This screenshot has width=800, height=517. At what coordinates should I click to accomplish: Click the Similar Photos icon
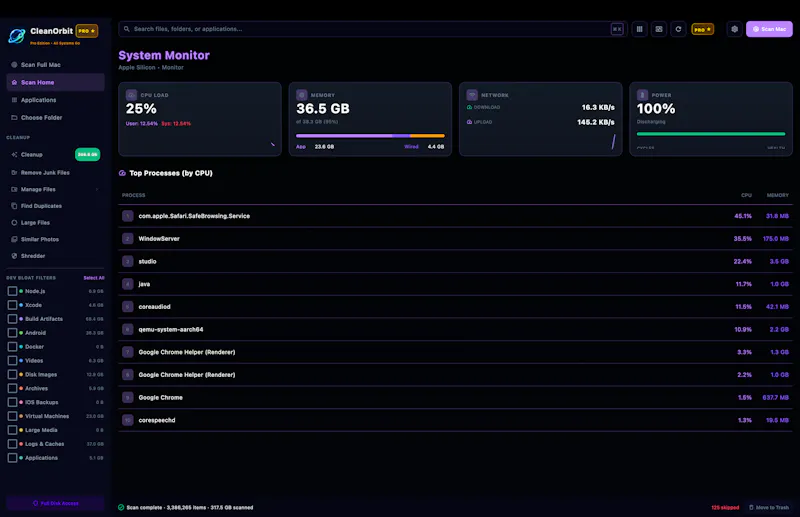[14, 239]
